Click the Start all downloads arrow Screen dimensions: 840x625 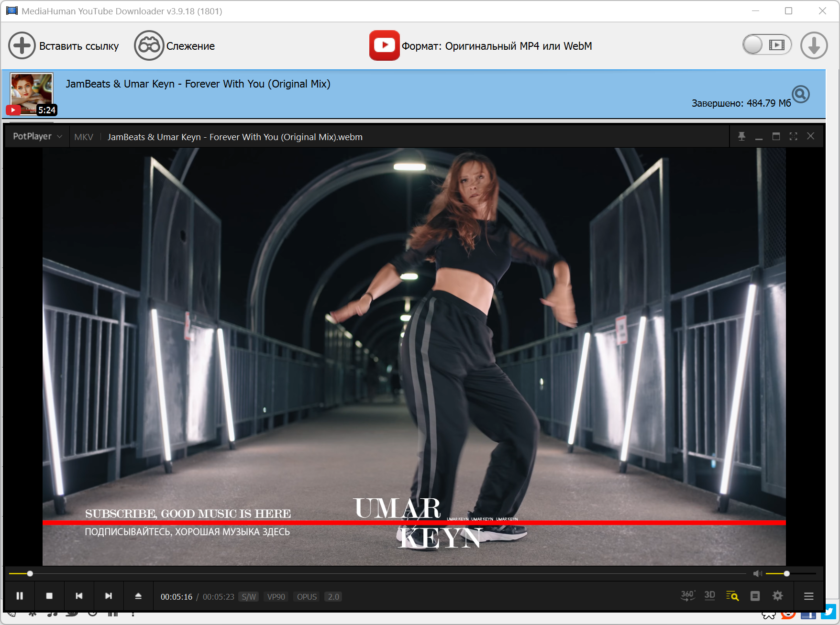coord(814,46)
